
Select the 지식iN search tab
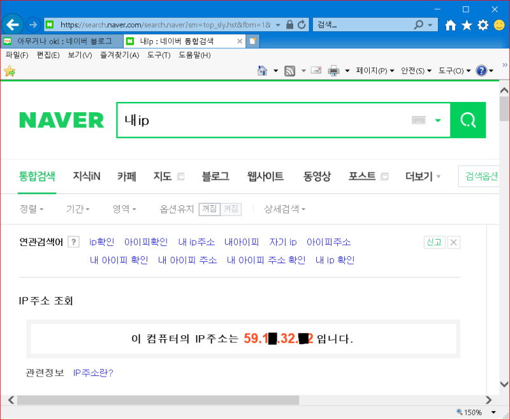pyautogui.click(x=87, y=177)
